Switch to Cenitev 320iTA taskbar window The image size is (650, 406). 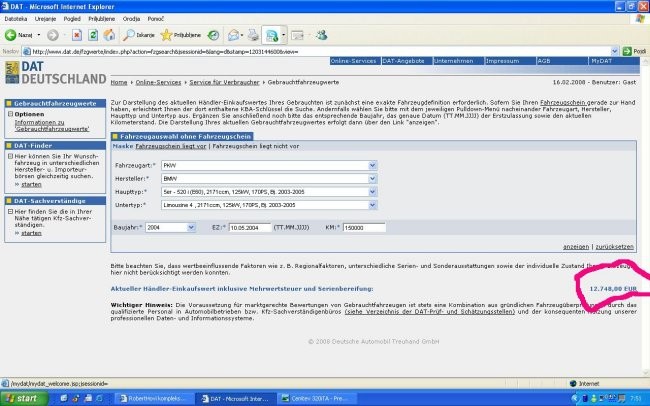click(x=317, y=399)
